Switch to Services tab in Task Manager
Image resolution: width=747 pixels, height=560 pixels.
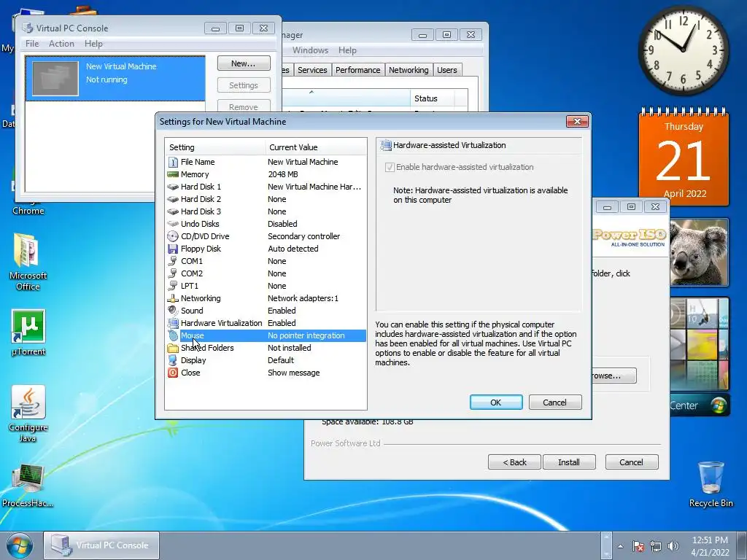pos(312,70)
